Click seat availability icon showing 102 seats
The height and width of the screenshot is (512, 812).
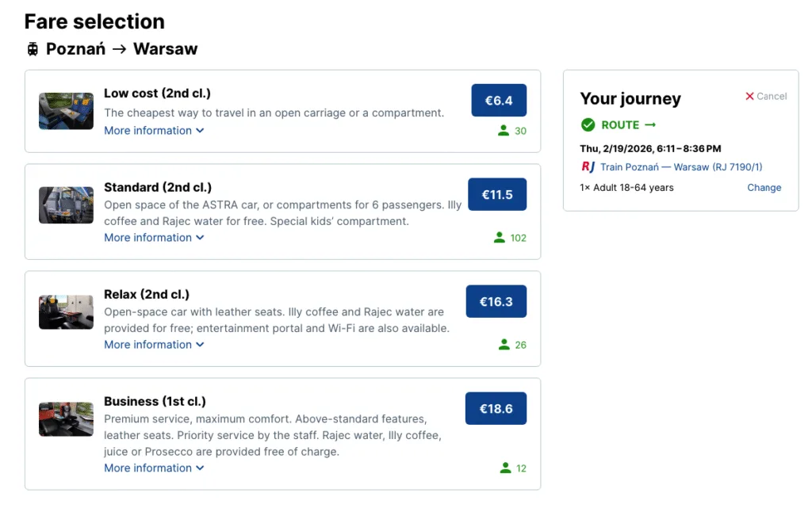(500, 238)
